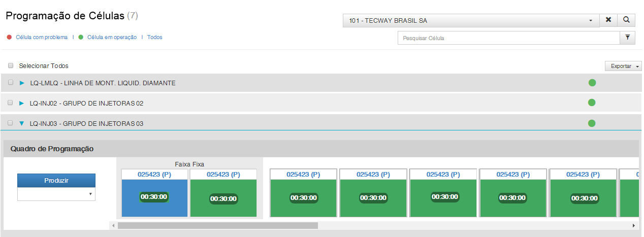644x237 pixels.
Task: Focus the Pesquisar Célula search field
Action: coord(508,38)
